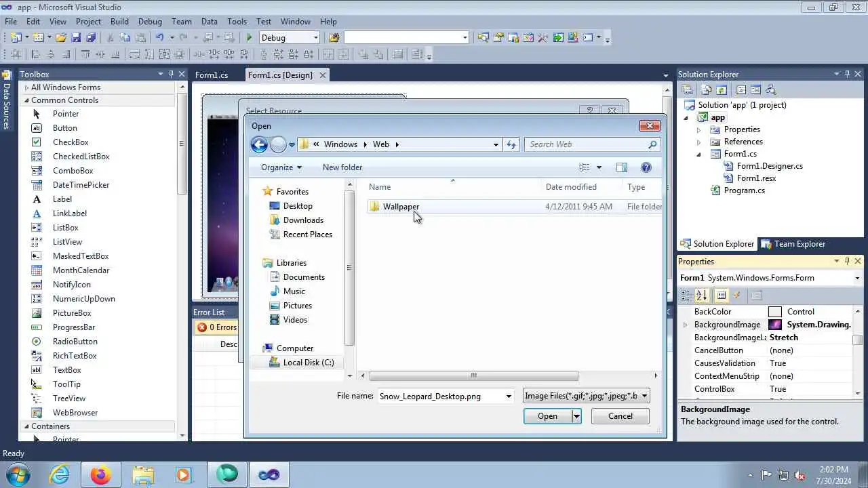
Task: Open the Debug menu
Action: coord(150,22)
